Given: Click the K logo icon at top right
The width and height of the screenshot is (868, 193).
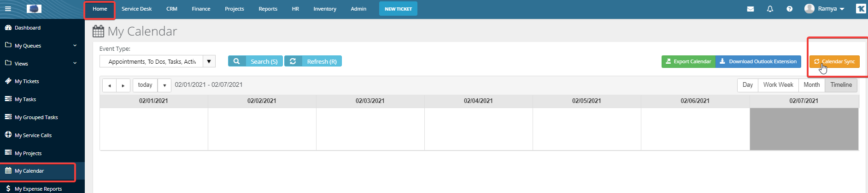Looking at the screenshot, I should click(x=861, y=9).
